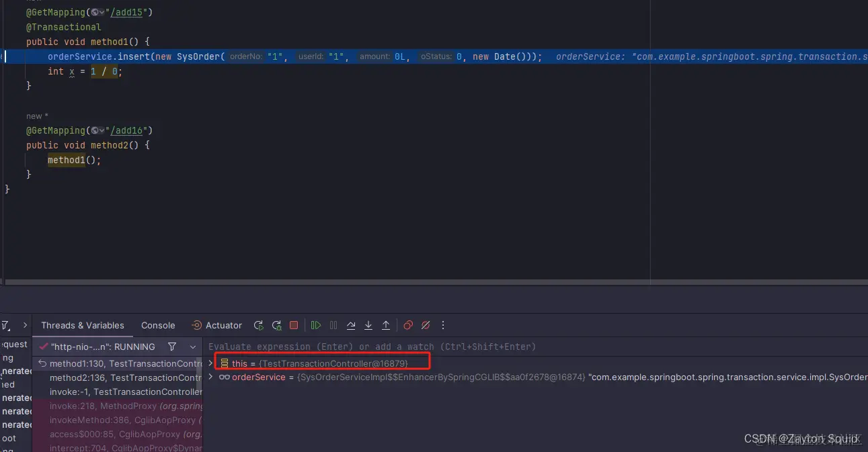The width and height of the screenshot is (868, 452).
Task: Click 'public void method2()' declaration
Action: tap(87, 145)
